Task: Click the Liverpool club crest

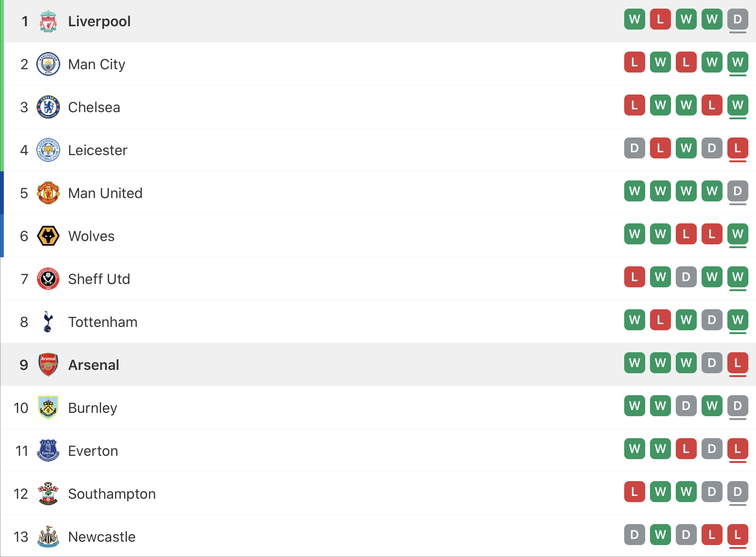Action: pyautogui.click(x=48, y=21)
